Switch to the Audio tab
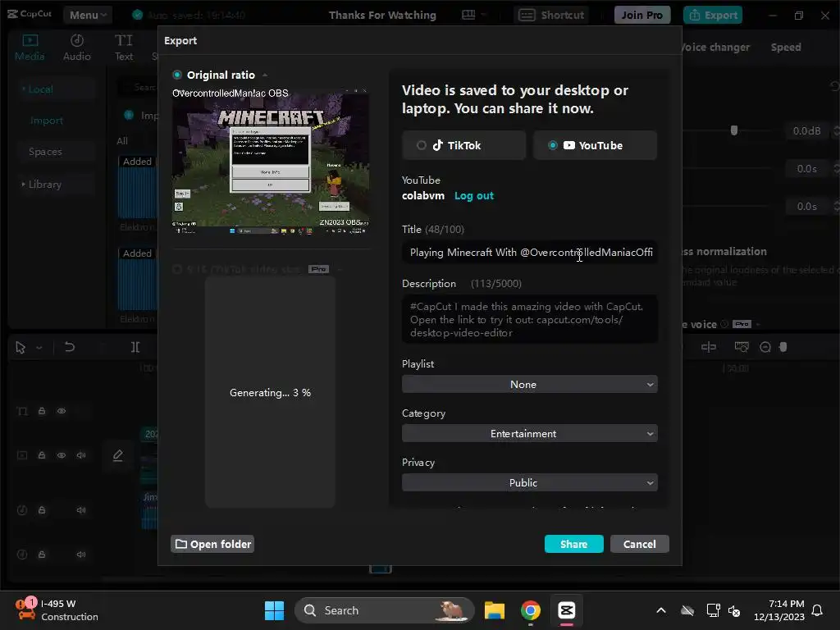 pos(76,47)
